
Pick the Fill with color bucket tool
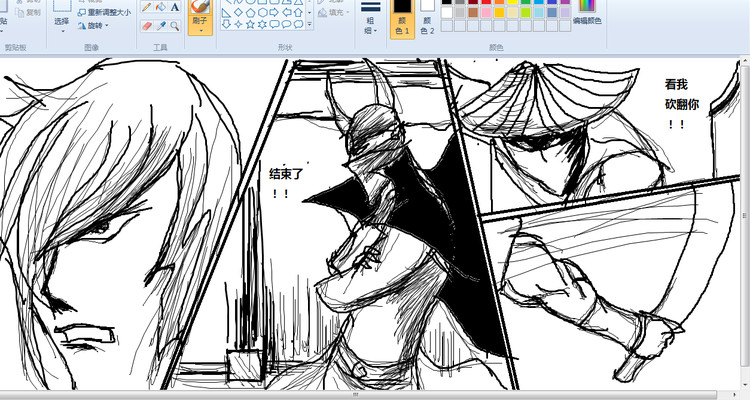pyautogui.click(x=160, y=7)
